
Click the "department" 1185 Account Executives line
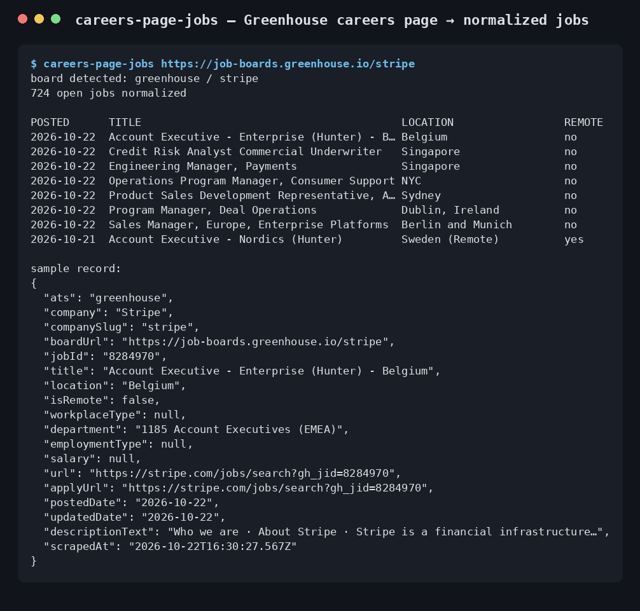pos(196,430)
